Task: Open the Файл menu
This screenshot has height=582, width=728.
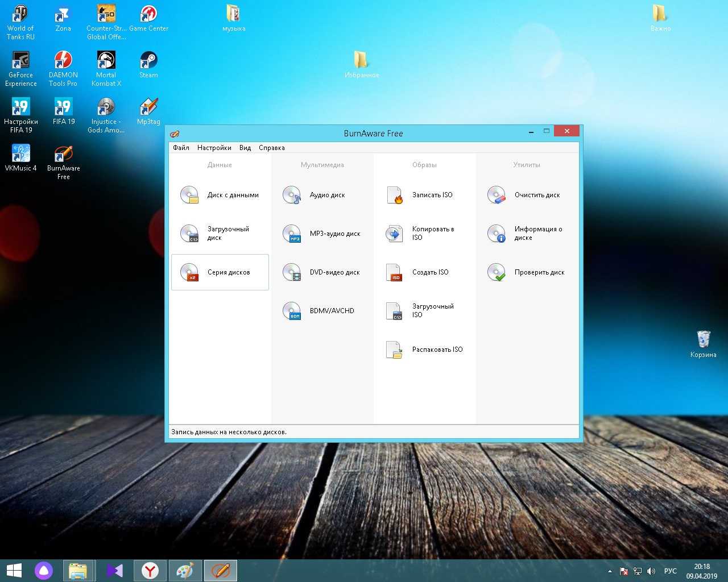Action: click(181, 148)
